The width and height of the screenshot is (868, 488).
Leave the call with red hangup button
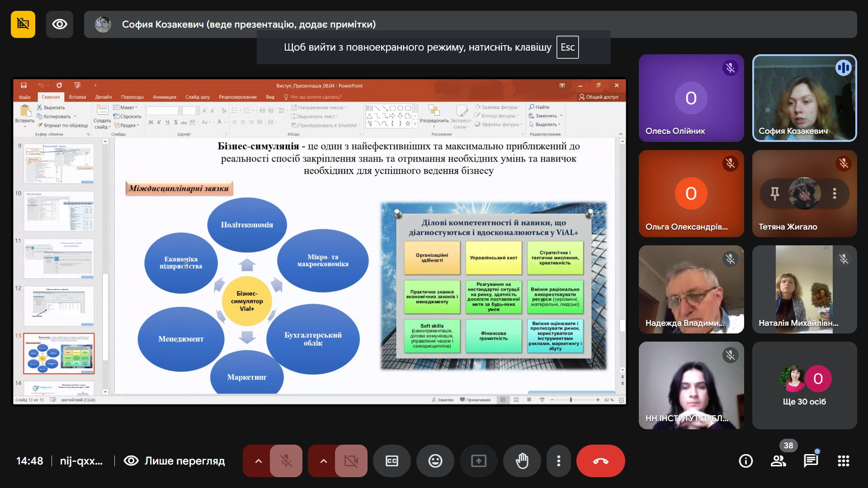pos(601,461)
